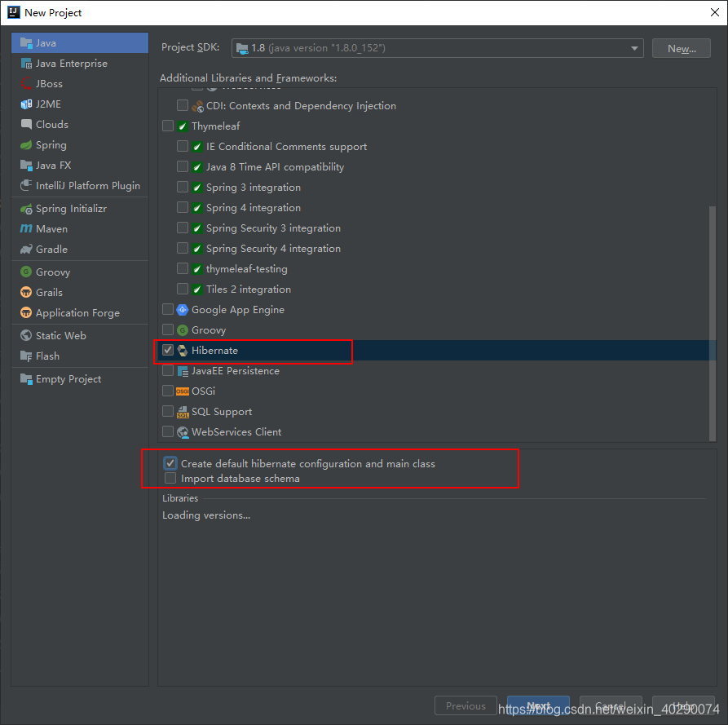Toggle Create default hibernate configuration checkbox

(170, 463)
